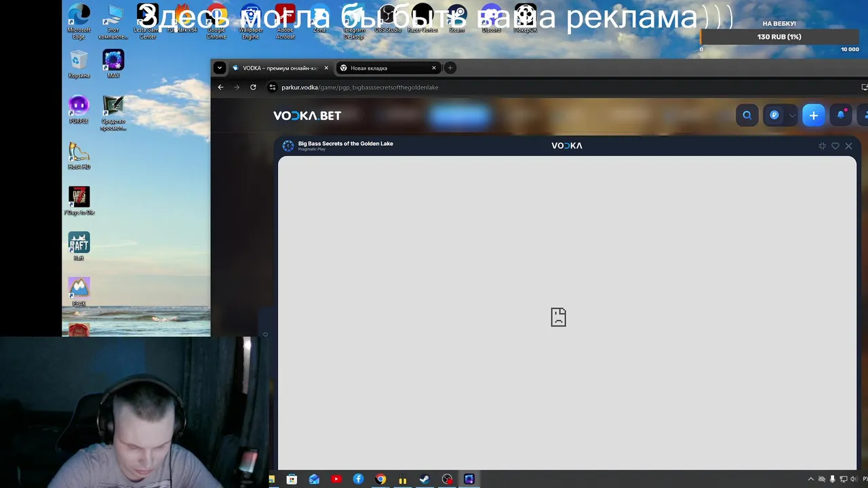Viewport: 868px width, 488px height.
Task: Open the Корзина recycle bin
Action: click(79, 64)
